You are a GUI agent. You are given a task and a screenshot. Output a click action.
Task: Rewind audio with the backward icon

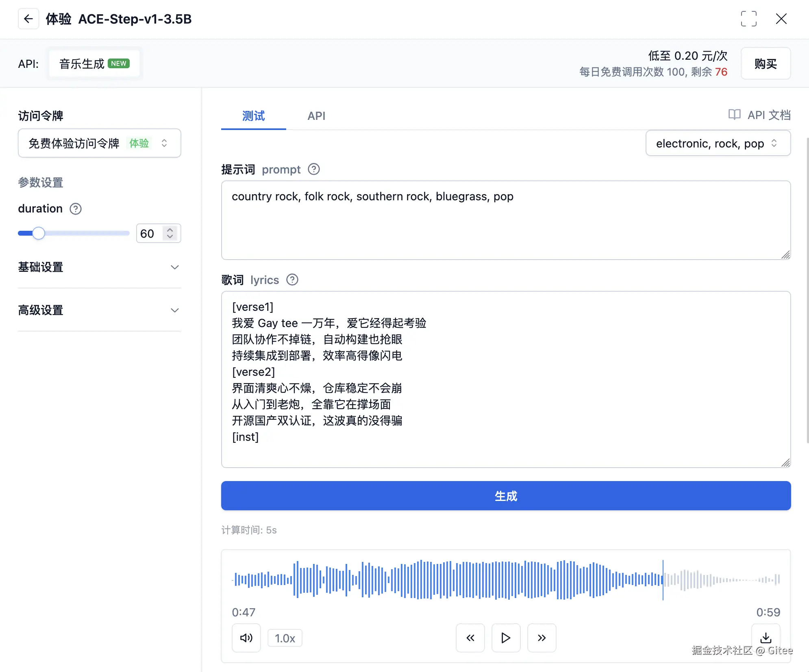(x=470, y=638)
